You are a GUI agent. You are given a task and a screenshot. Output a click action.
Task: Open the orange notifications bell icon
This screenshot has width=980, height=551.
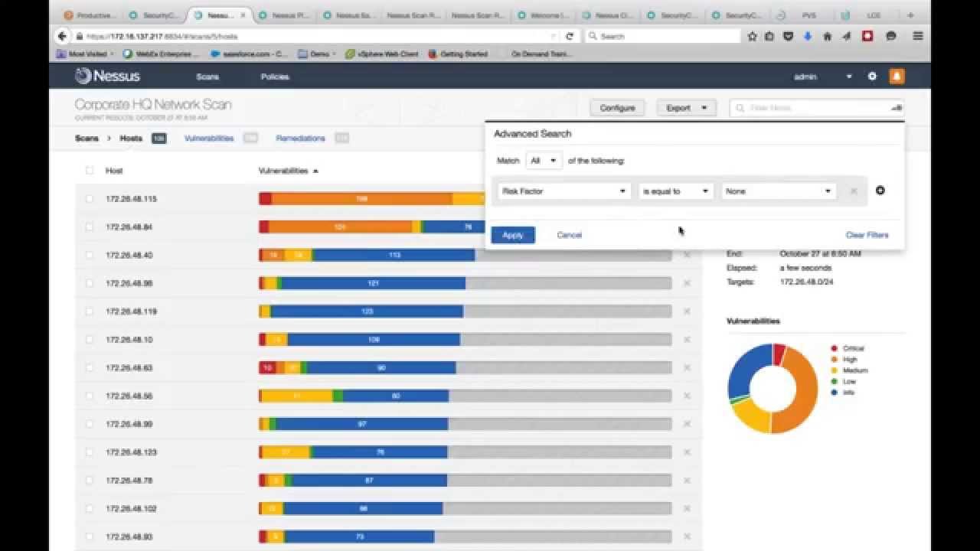point(897,77)
